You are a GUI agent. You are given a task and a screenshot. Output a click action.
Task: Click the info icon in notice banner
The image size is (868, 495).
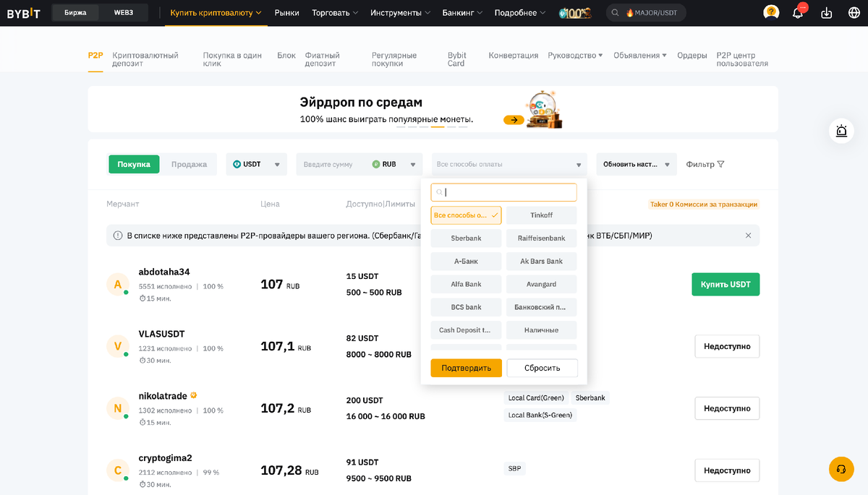click(x=118, y=236)
